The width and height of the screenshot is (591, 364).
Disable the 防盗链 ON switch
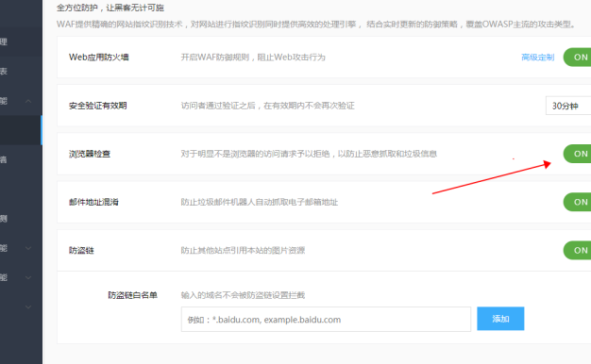click(x=577, y=250)
